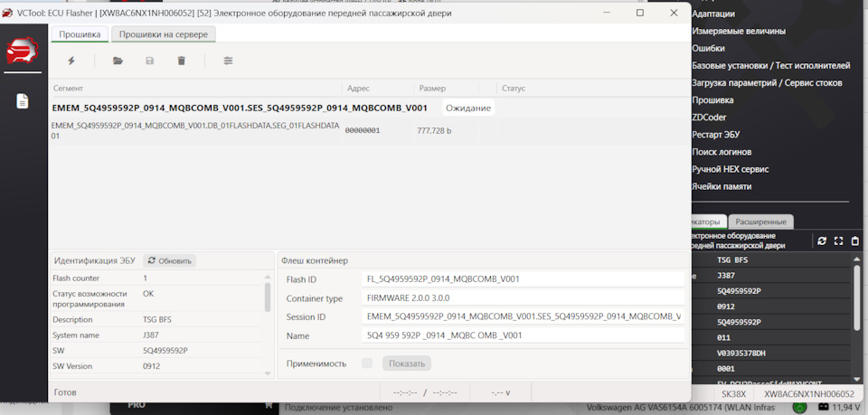Click identifiers list scroll-down arrow in background window
The width and height of the screenshot is (868, 415).
[857, 379]
